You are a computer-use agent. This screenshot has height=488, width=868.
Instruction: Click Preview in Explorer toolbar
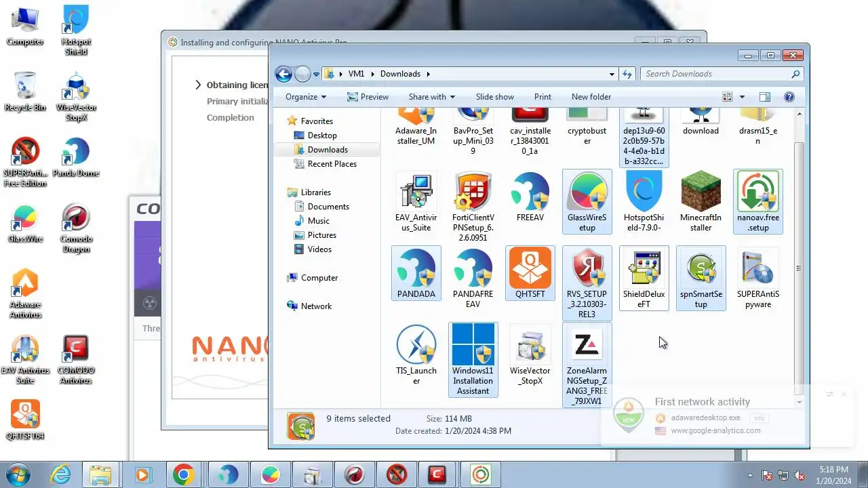pyautogui.click(x=368, y=97)
